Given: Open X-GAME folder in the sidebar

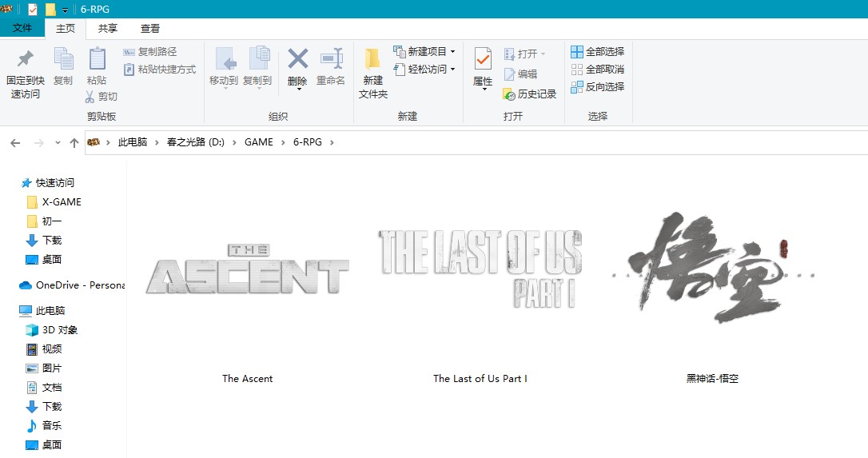Looking at the screenshot, I should [54, 202].
